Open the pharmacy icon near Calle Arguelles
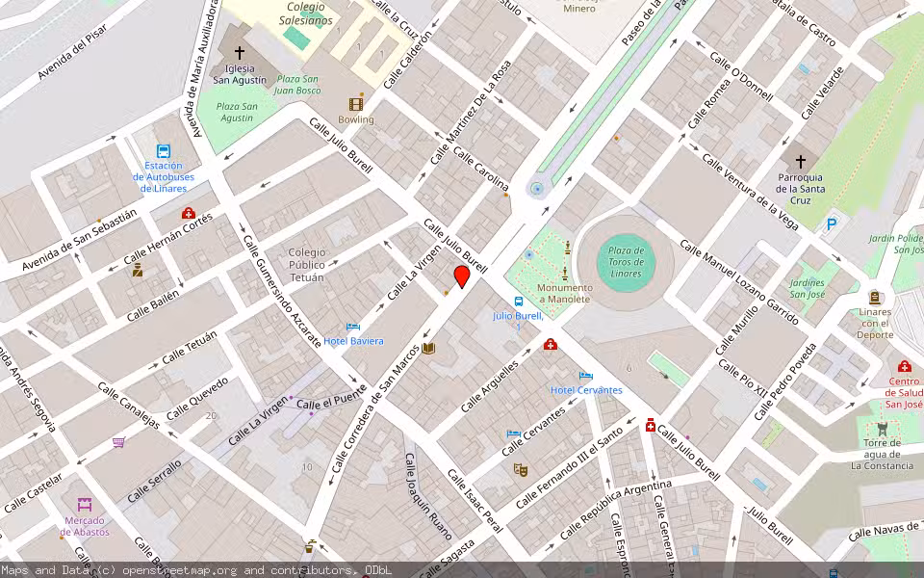924x578 pixels. pyautogui.click(x=549, y=345)
